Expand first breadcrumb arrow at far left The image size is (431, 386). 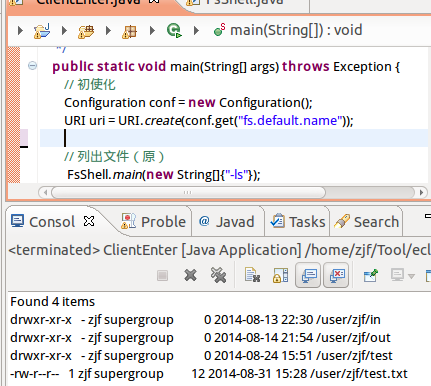click(20, 31)
